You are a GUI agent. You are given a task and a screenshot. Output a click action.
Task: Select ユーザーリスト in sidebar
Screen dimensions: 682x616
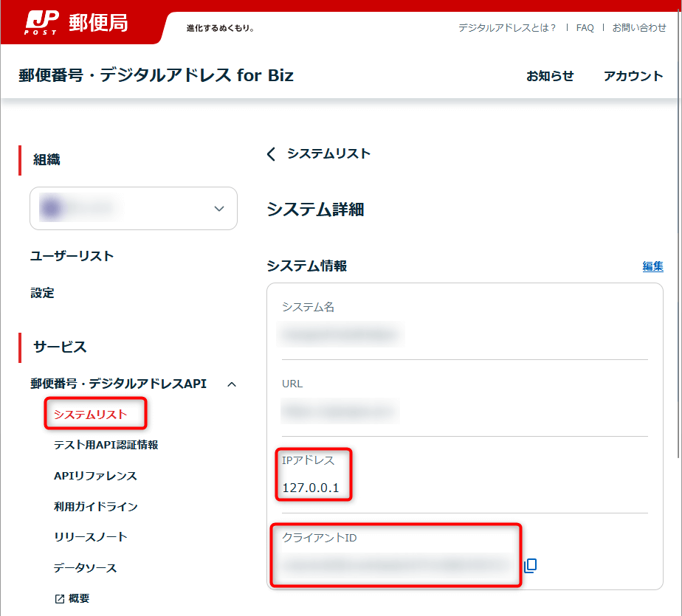pyautogui.click(x=72, y=256)
